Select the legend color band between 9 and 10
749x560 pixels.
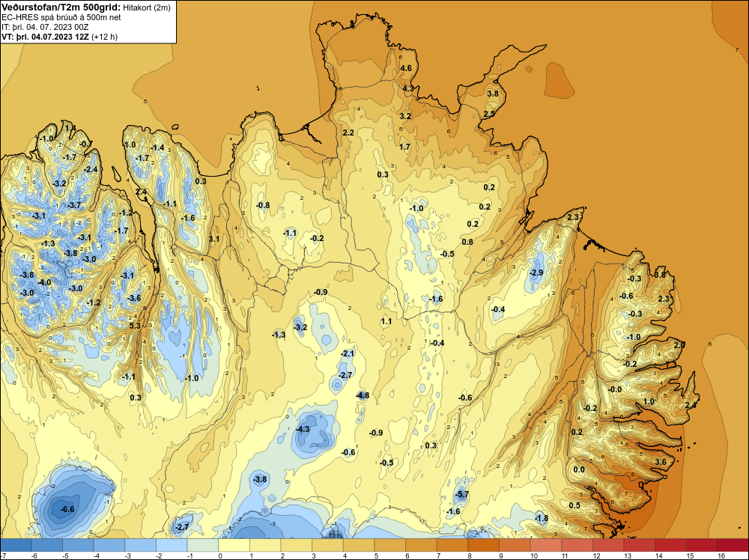tap(515, 545)
